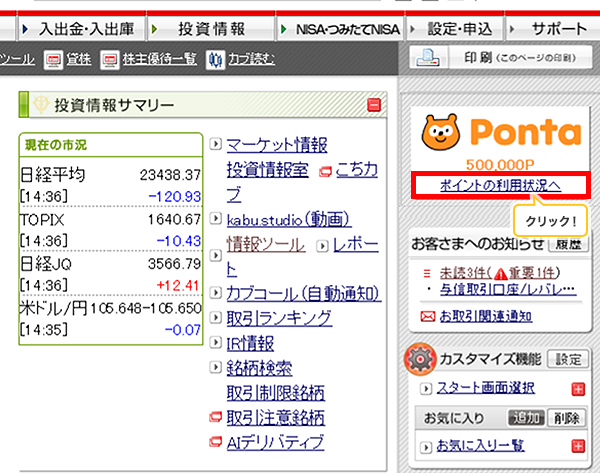The image size is (600, 473).
Task: Open the 株主優待一覧 link
Action: click(160, 59)
